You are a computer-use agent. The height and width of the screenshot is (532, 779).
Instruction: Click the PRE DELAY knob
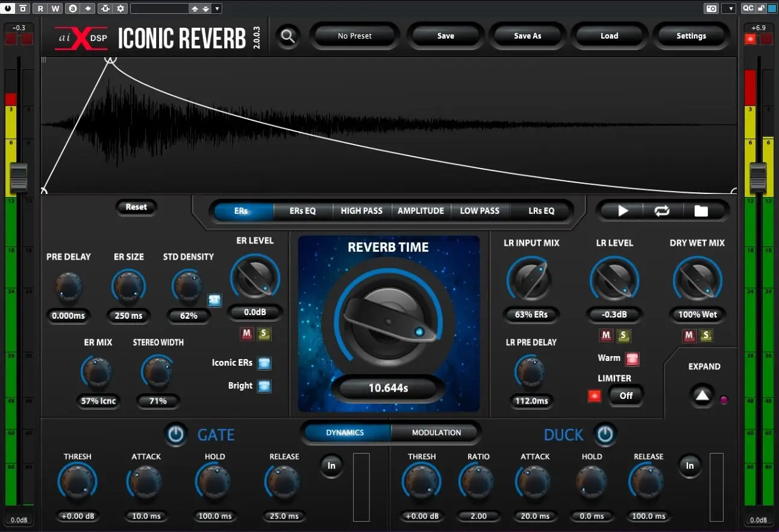68,287
